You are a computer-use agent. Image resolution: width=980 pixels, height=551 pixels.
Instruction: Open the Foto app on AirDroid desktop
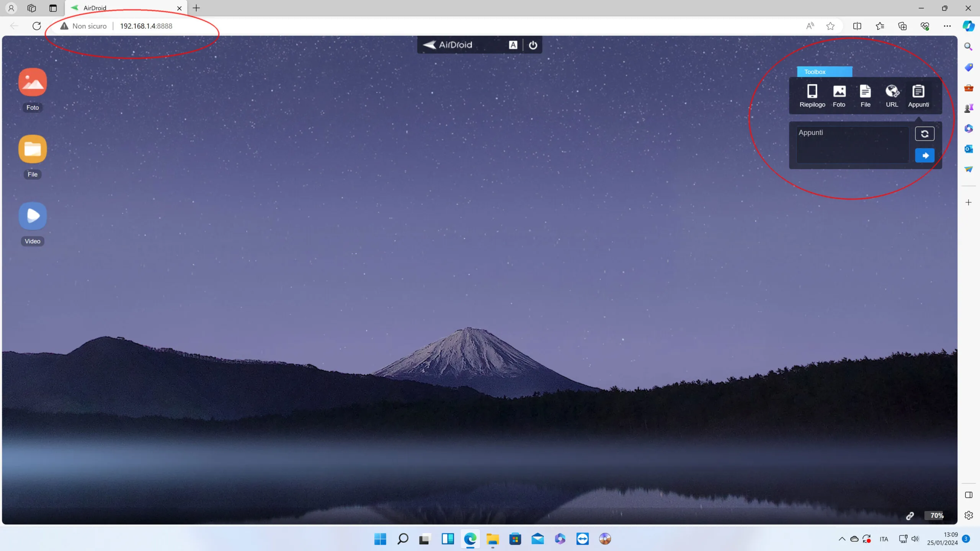[33, 82]
